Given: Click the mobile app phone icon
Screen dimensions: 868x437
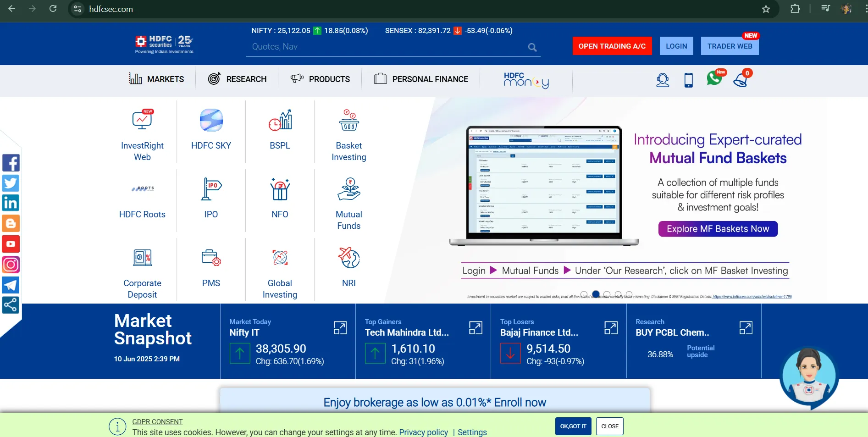Looking at the screenshot, I should coord(688,80).
